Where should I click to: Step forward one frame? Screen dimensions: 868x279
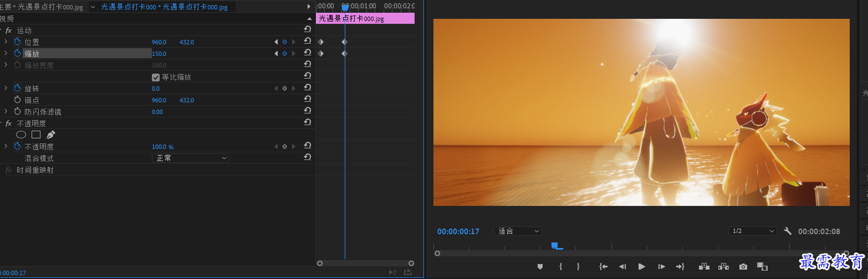pyautogui.click(x=661, y=266)
